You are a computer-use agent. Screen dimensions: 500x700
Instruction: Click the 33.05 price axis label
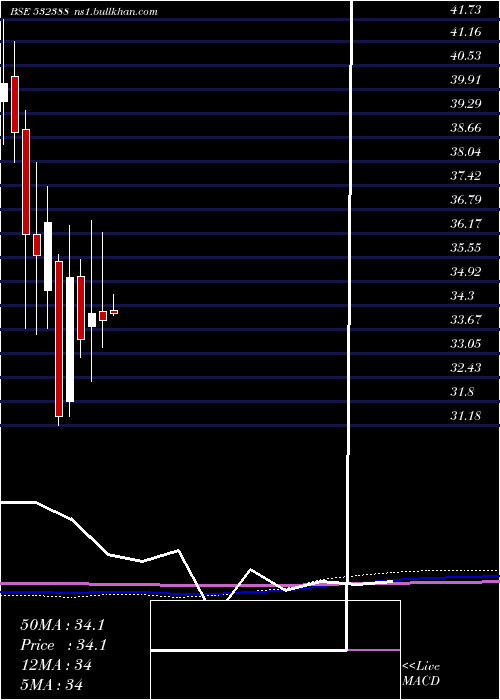[466, 344]
